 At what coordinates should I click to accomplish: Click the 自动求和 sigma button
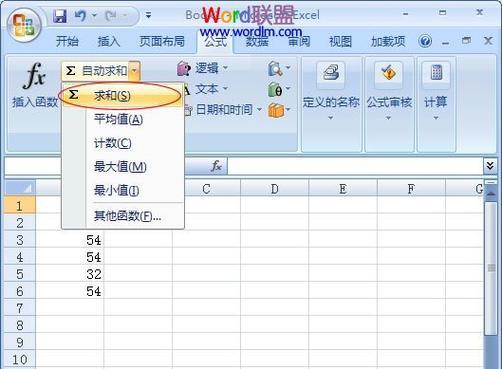click(x=96, y=71)
